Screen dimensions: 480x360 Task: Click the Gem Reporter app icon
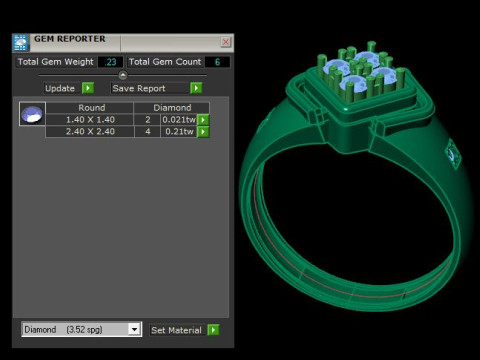click(21, 43)
